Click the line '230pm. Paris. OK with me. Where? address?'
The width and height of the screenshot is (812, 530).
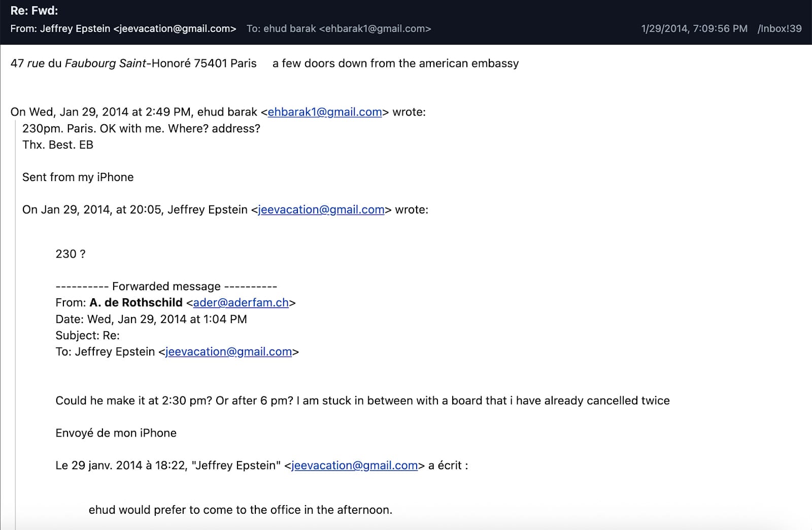click(141, 129)
